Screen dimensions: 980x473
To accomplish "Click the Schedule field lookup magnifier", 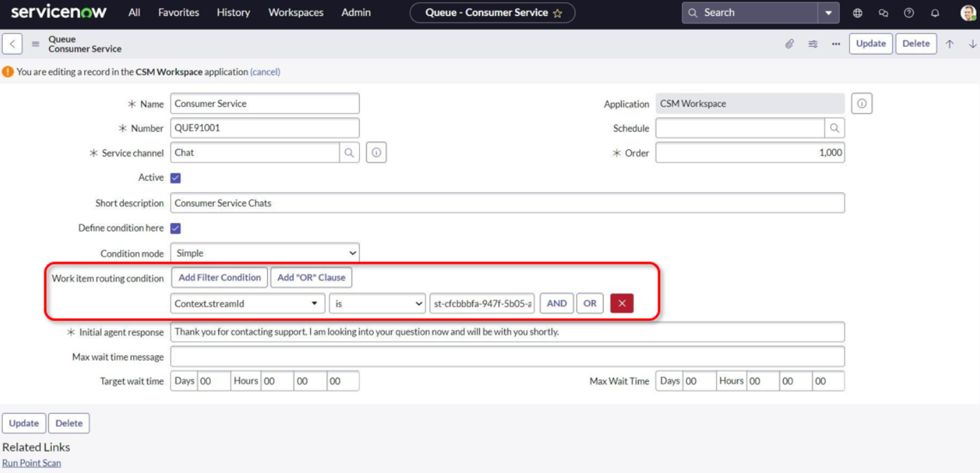I will (835, 128).
